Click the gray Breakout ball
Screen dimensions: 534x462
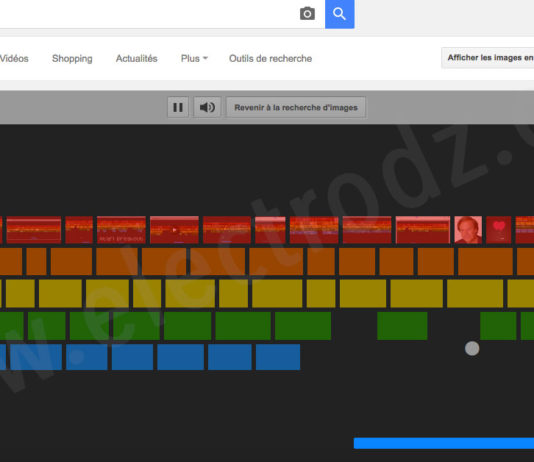(x=472, y=349)
